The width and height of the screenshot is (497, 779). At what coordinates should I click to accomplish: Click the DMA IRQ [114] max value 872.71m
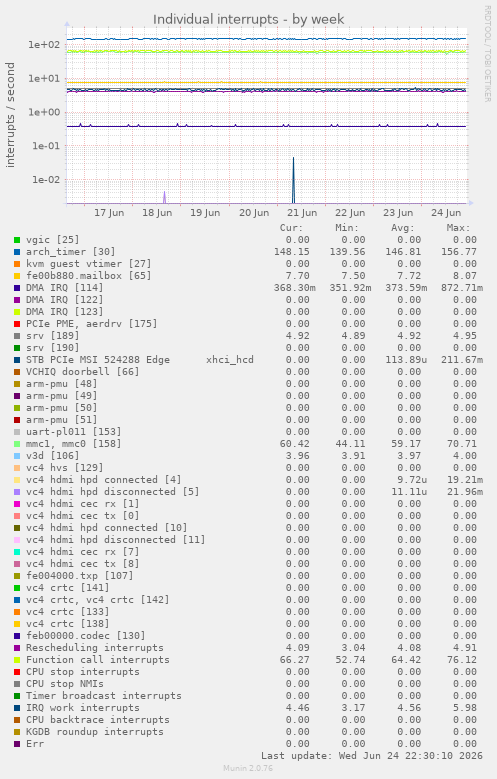click(x=462, y=288)
